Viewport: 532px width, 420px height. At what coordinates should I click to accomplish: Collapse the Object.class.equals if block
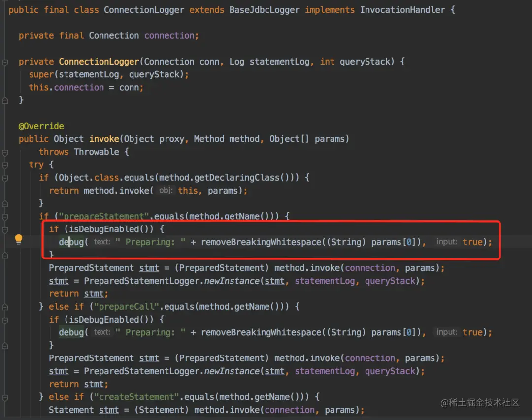5,178
